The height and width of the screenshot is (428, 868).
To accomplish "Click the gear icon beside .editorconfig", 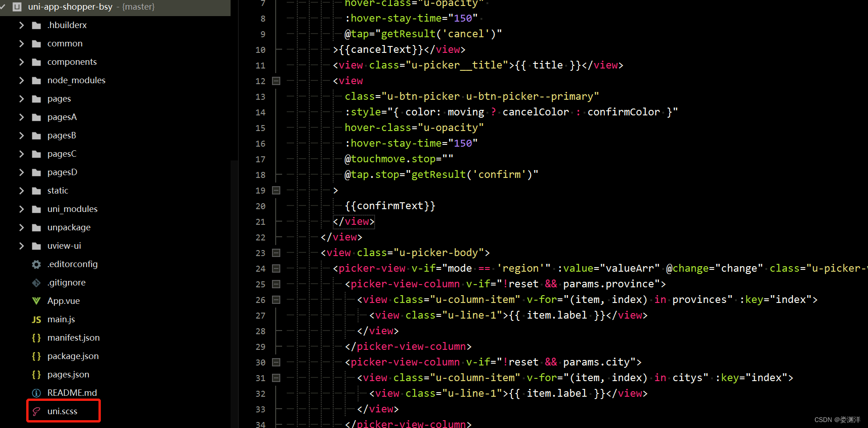I will (x=36, y=264).
